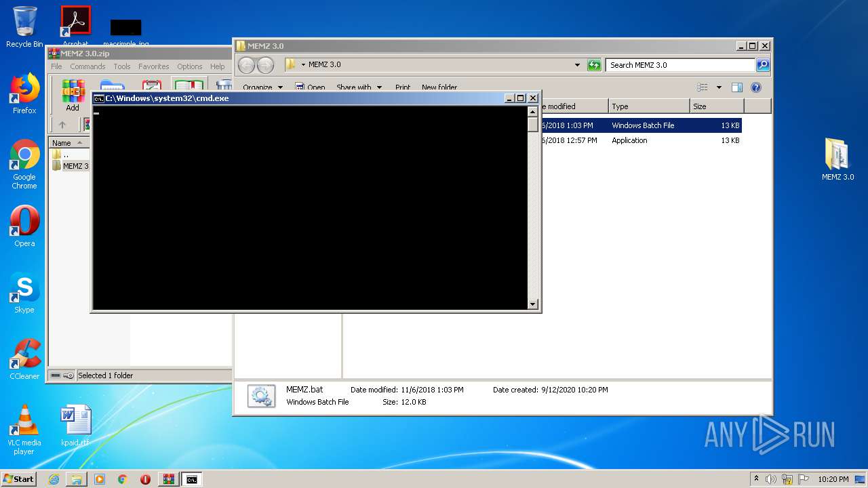Go forward in MEMZ 3.0 Explorer window
This screenshot has width=868, height=488.
coord(266,65)
